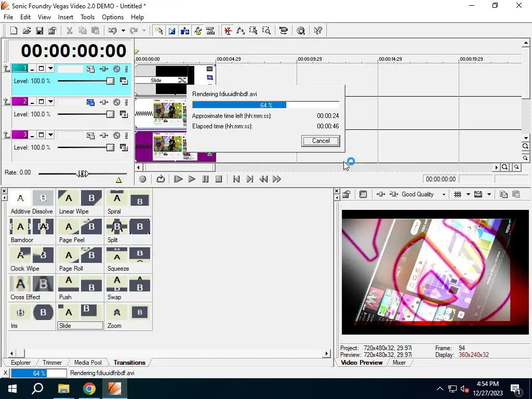Click the Go to Start transport button
The width and height of the screenshot is (532, 399).
pos(236,179)
